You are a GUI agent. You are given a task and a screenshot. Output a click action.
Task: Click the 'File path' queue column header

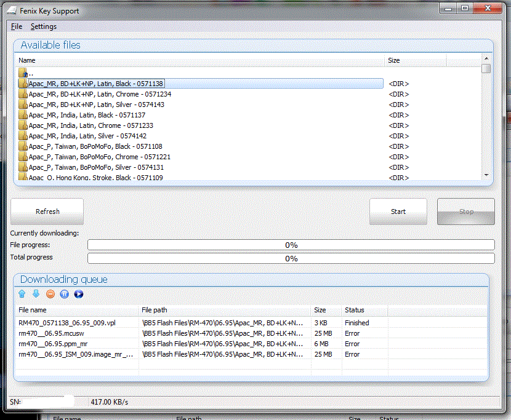point(225,310)
